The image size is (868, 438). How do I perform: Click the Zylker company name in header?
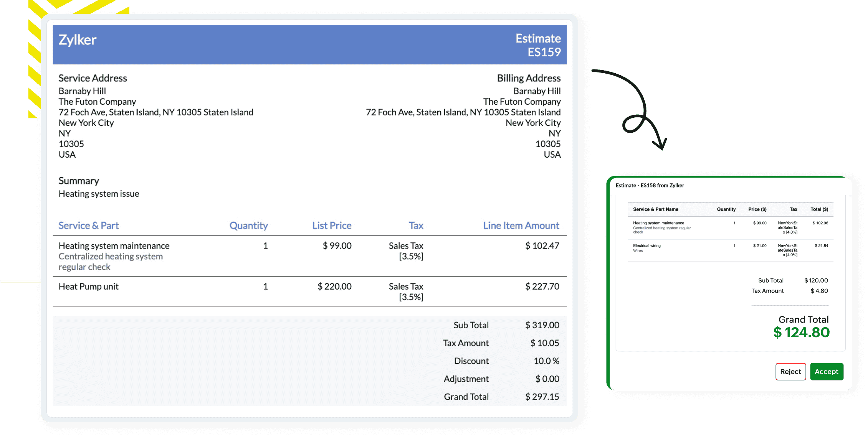point(78,40)
